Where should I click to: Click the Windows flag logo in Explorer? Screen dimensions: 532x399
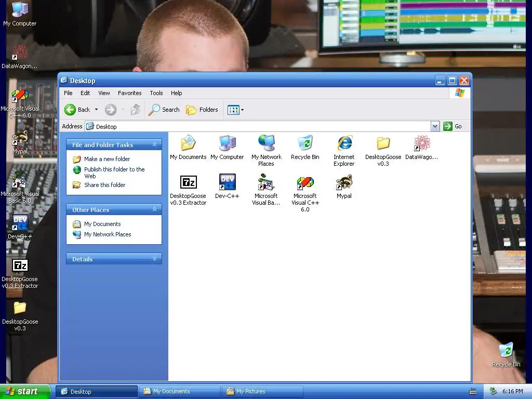point(460,93)
